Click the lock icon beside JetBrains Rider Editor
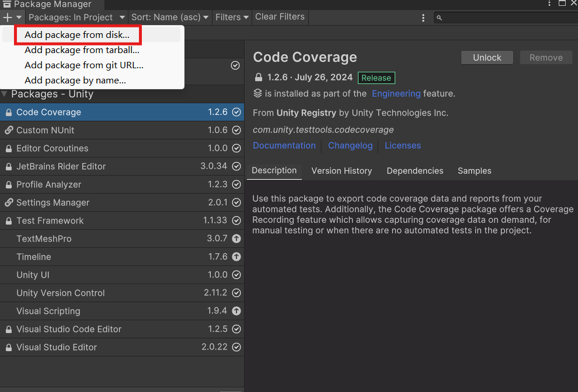 pyautogui.click(x=9, y=166)
